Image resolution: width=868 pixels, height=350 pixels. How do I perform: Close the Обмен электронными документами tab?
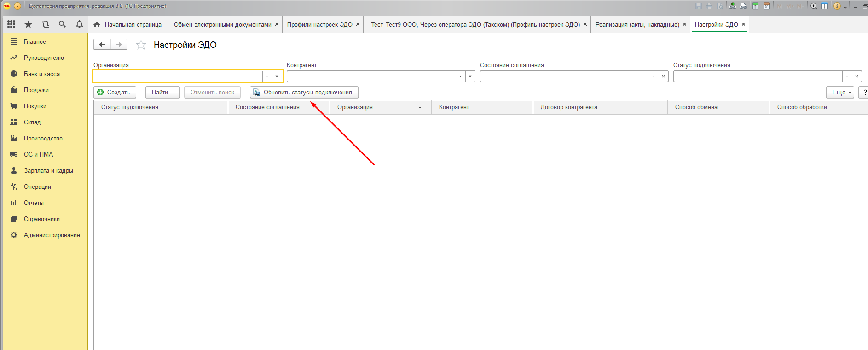tap(277, 24)
